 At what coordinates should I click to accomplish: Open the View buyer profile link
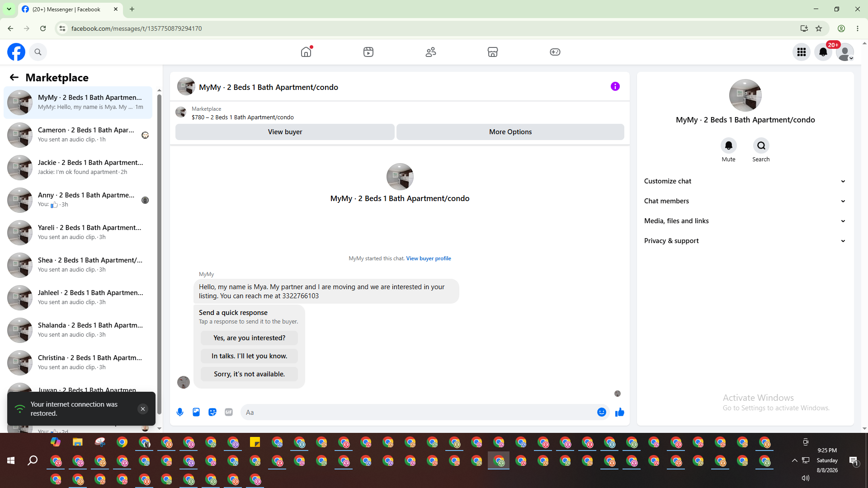point(429,258)
